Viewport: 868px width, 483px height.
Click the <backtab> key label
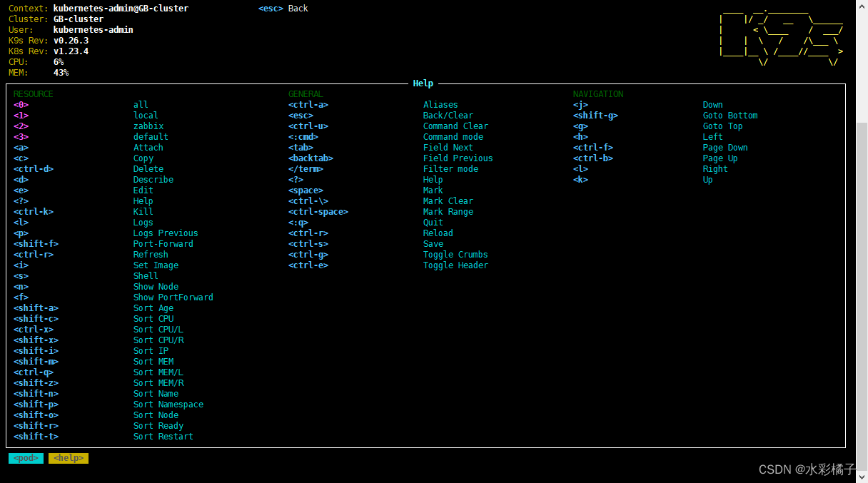tap(311, 158)
